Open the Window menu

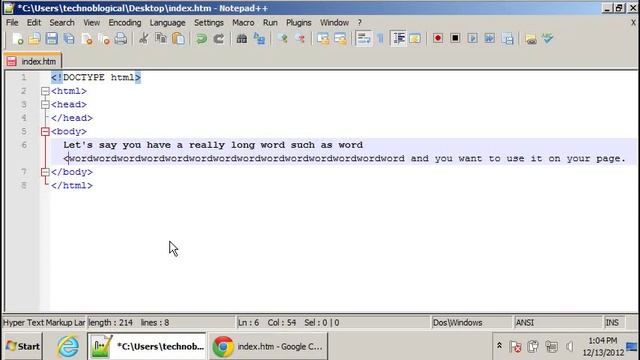click(x=334, y=22)
